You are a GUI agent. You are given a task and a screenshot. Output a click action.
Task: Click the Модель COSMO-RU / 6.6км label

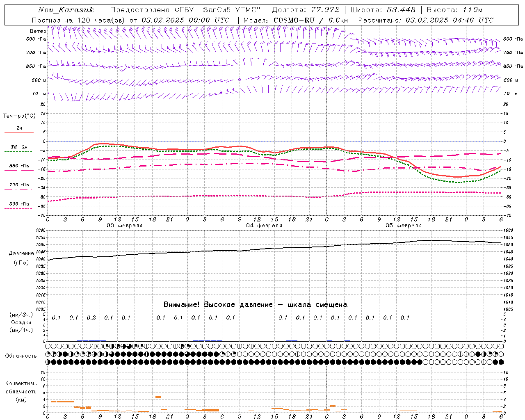[x=295, y=20]
